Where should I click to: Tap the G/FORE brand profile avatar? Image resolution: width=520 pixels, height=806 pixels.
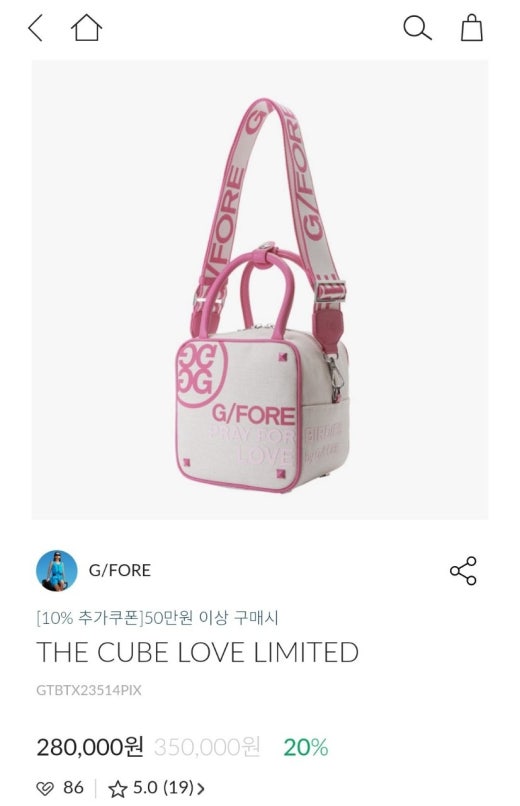[57, 571]
